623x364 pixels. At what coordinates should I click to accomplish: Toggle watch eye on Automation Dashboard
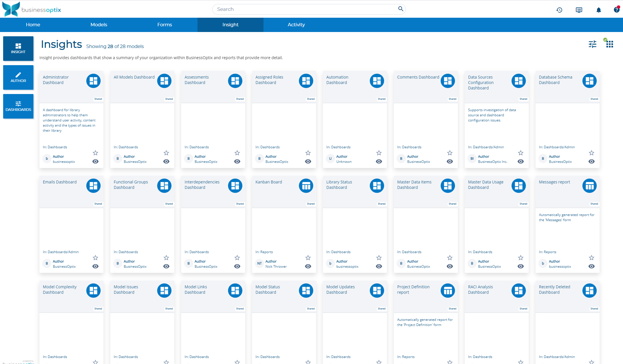click(379, 161)
